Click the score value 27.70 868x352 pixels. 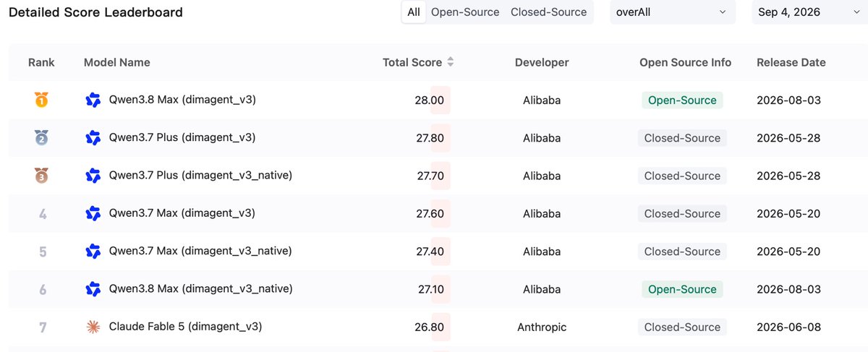(x=430, y=176)
